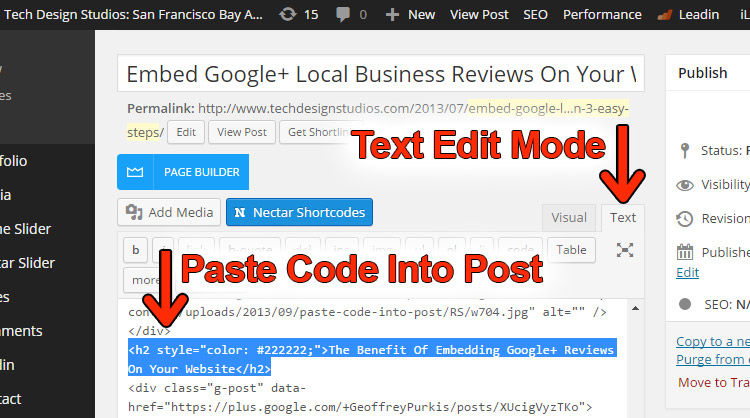
Task: Click the Revisions clock icon
Action: [x=684, y=219]
